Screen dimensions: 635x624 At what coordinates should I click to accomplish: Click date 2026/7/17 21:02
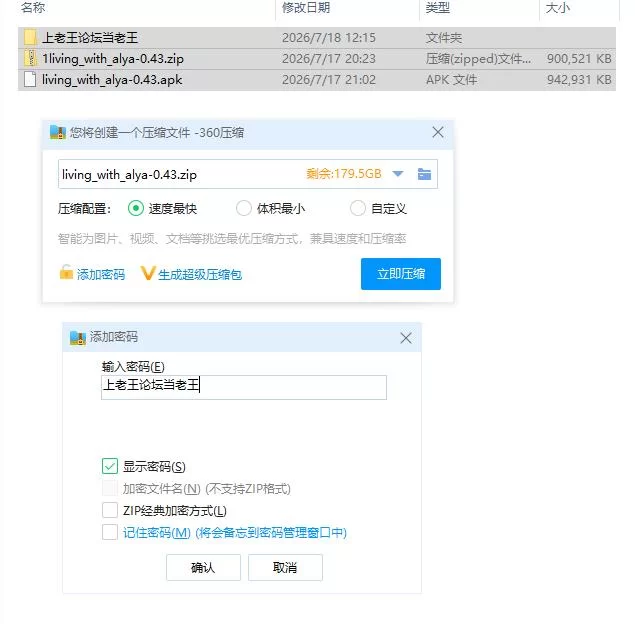point(329,80)
